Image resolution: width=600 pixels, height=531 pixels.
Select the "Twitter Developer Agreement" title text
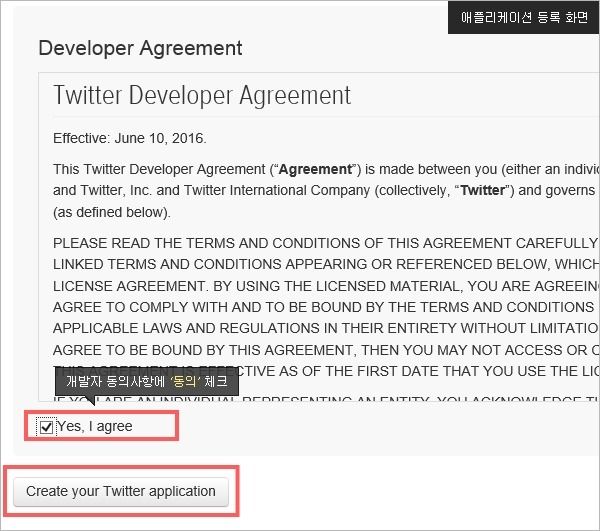[202, 95]
